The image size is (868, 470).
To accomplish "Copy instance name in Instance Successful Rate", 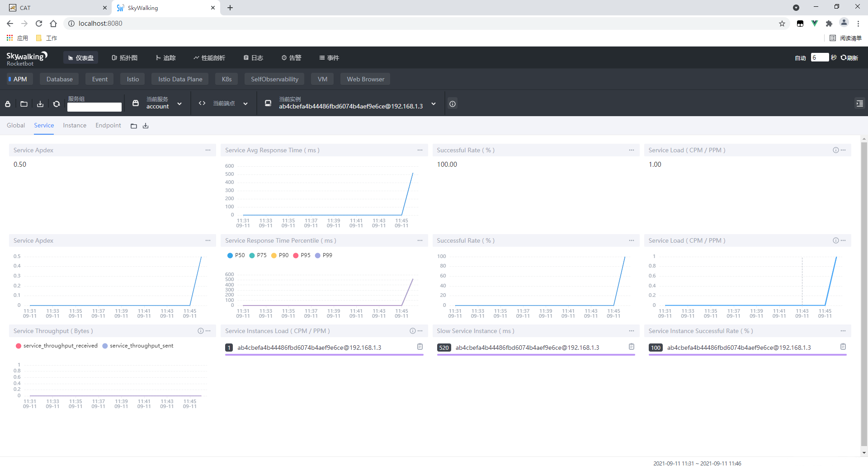I will 843,347.
